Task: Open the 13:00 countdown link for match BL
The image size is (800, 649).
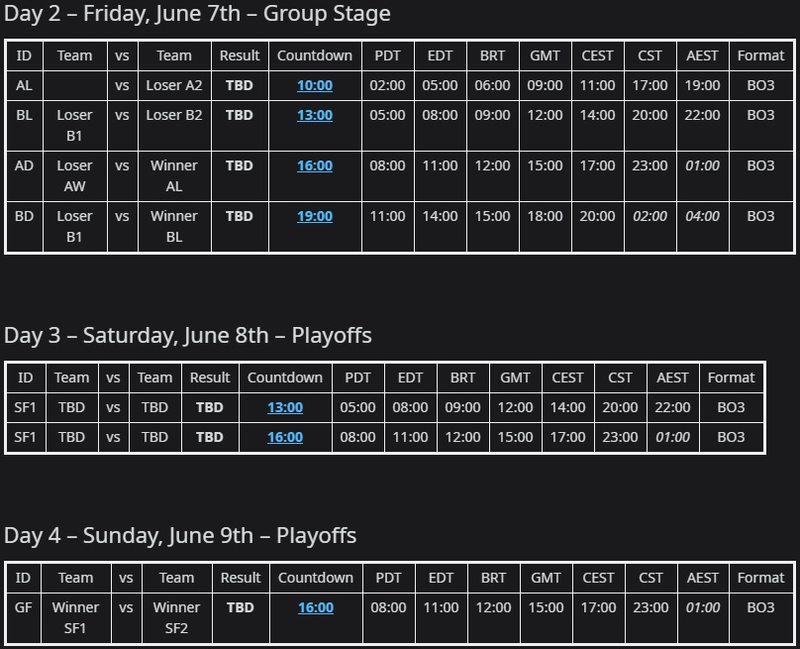Action: click(x=315, y=115)
